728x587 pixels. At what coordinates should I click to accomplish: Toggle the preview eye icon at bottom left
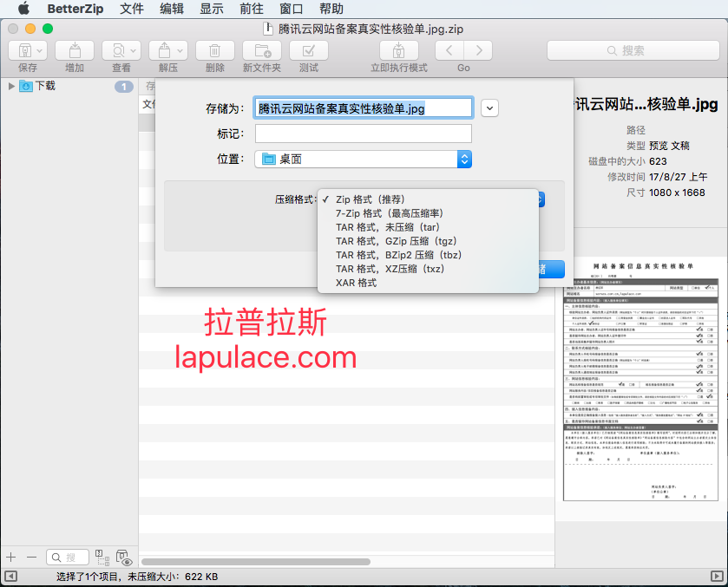pyautogui.click(x=123, y=558)
